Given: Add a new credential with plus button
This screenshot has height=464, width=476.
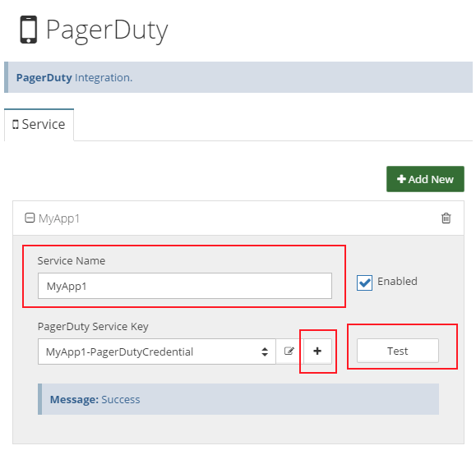Looking at the screenshot, I should point(317,351).
